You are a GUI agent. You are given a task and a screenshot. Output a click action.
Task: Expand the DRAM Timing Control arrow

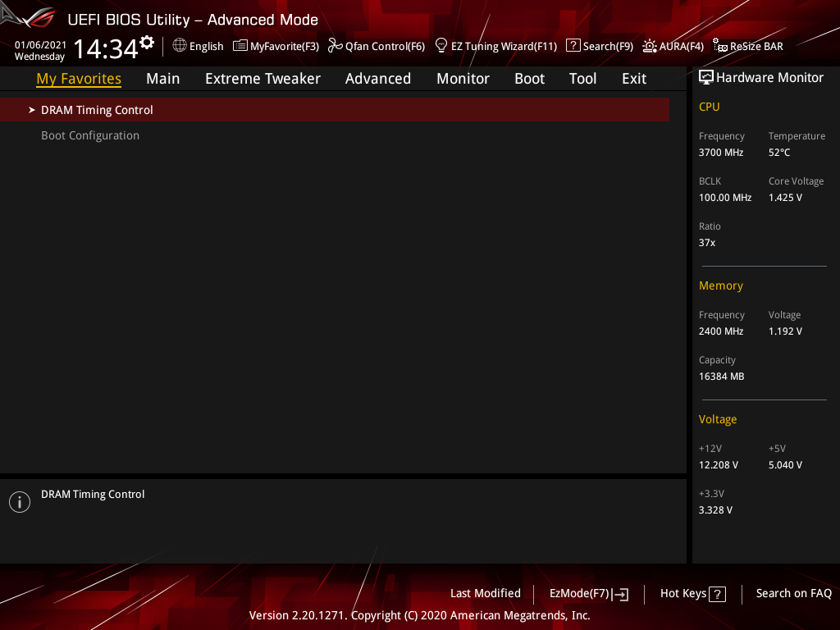tap(32, 110)
